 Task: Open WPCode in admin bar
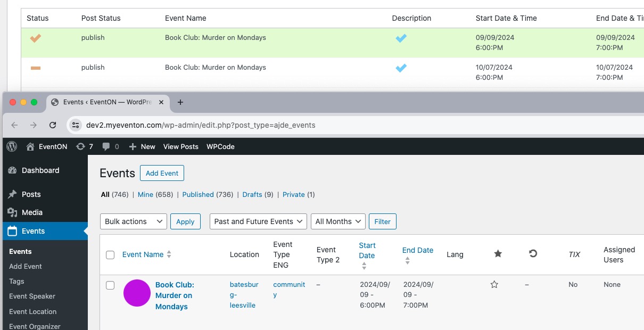(x=220, y=146)
